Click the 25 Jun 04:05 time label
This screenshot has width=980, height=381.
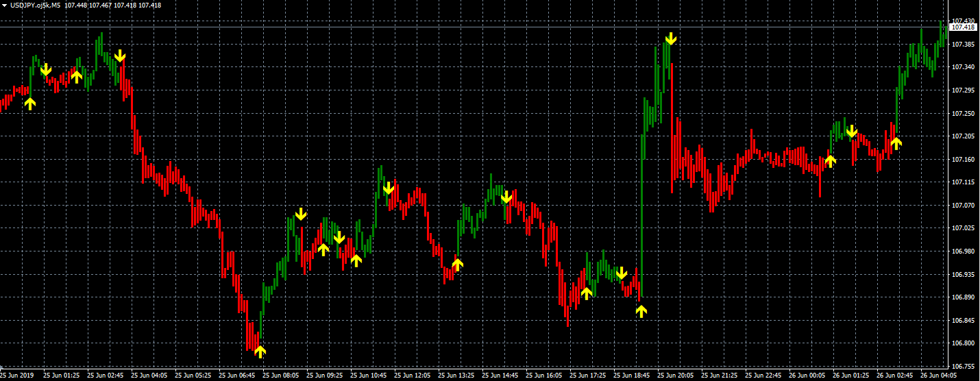click(149, 376)
